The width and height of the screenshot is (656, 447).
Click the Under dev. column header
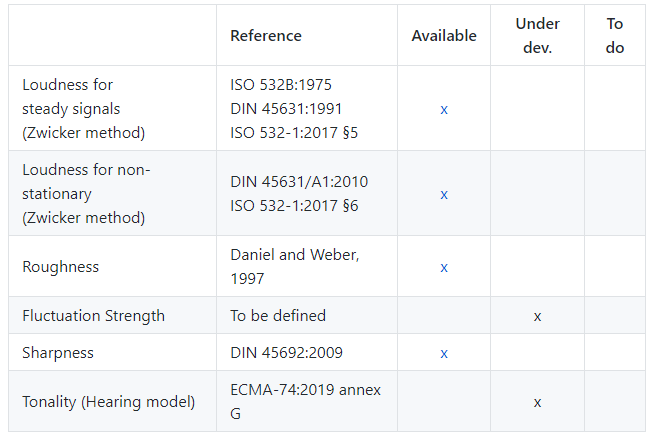pyautogui.click(x=538, y=36)
